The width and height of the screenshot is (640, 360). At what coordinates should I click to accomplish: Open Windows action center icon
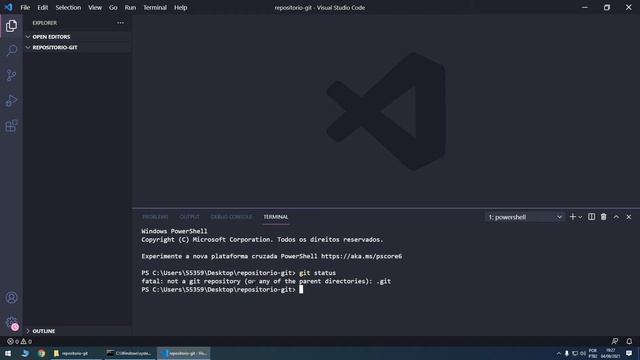(629, 353)
